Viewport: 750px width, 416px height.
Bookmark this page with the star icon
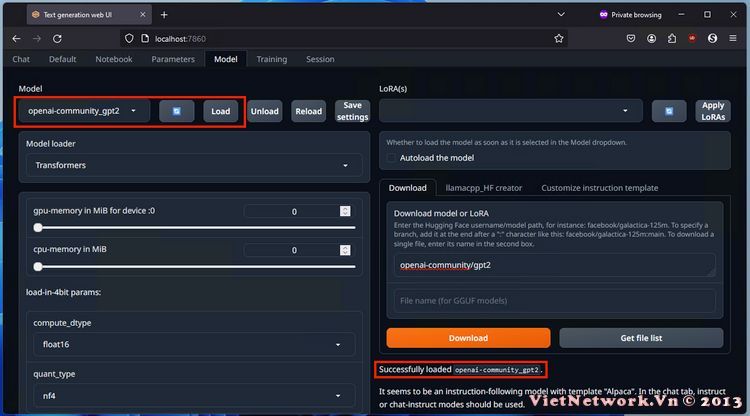559,38
